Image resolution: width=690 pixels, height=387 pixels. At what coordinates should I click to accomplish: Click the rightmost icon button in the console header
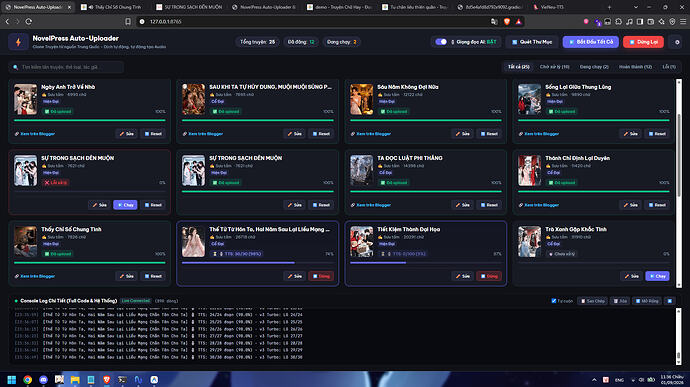pyautogui.click(x=670, y=301)
